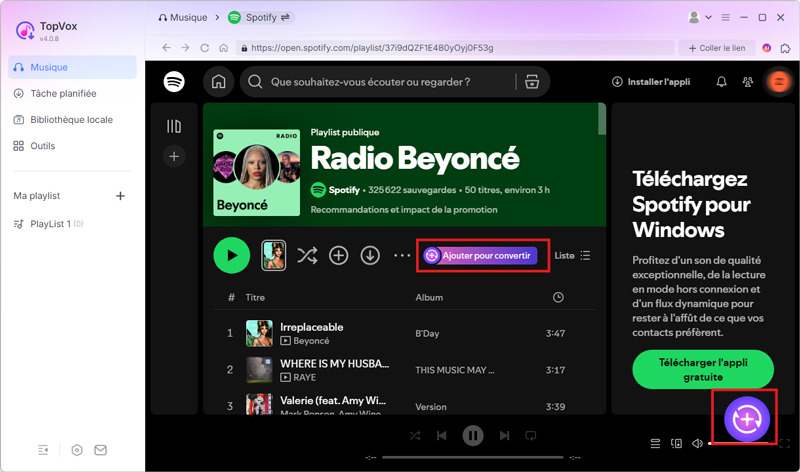Go forward in the embedded browser
The width and height of the screenshot is (800, 472).
click(185, 47)
